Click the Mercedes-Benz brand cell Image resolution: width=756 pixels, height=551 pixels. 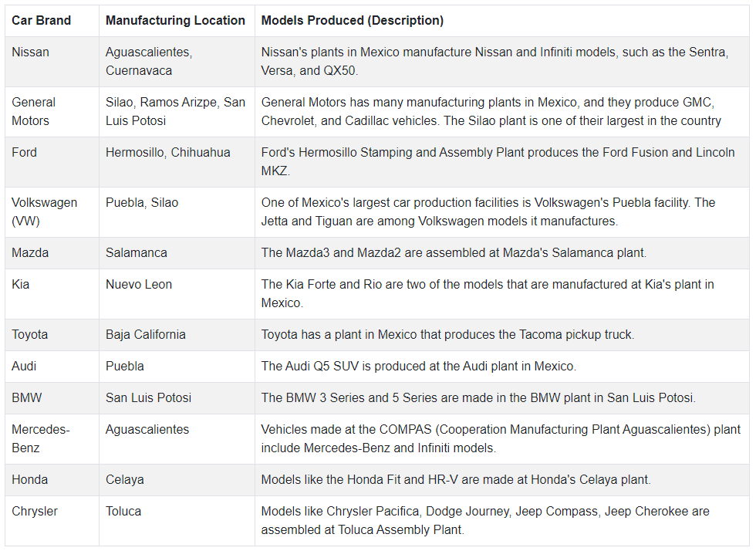(x=52, y=439)
